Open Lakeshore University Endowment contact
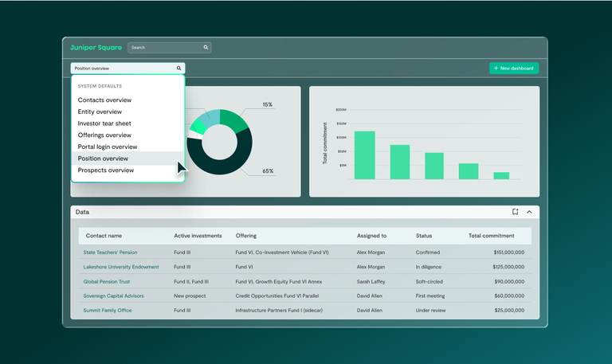Screen dimensions: 612x364 [121, 267]
